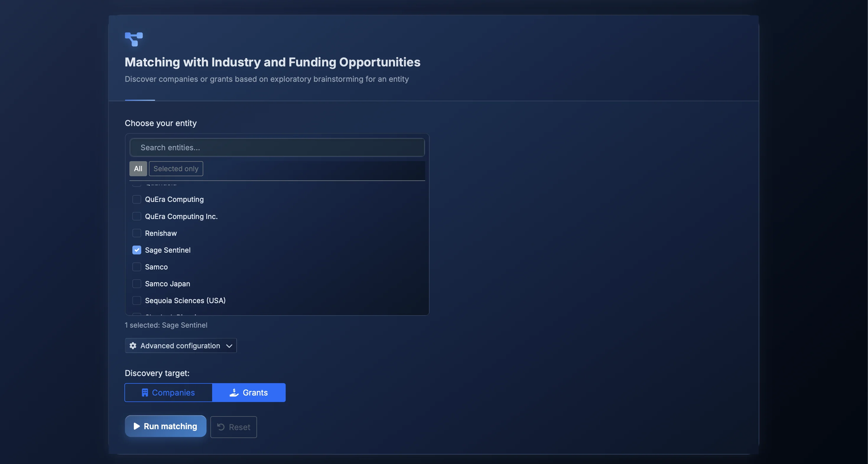Tick the Sequoia Sciences (USA) checkbox

[136, 300]
